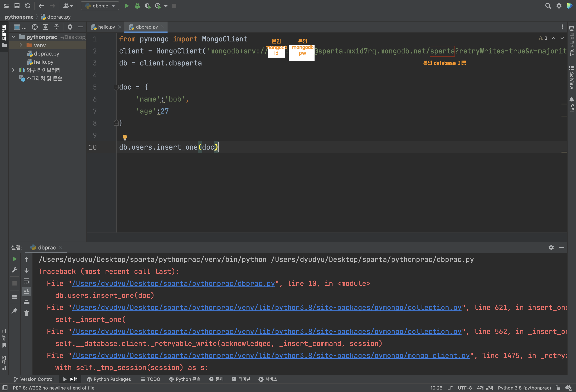Collapse the doc dictionary fold marker at line 5
The height and width of the screenshot is (392, 576).
click(x=116, y=87)
